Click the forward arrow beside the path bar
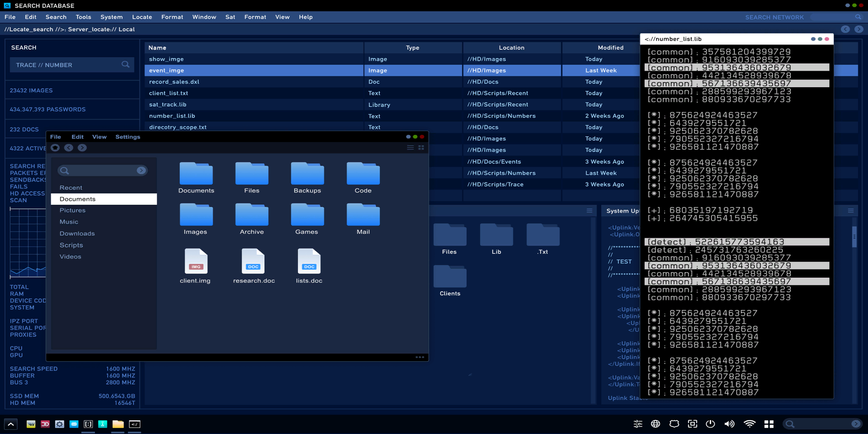Image resolution: width=868 pixels, height=434 pixels. [859, 29]
